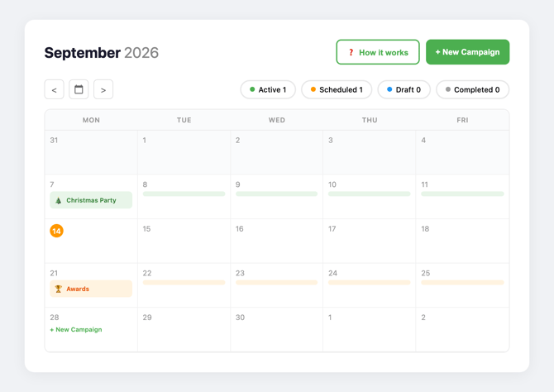Viewport: 554px width, 392px height.
Task: Select the day 16 calendar cell
Action: click(x=277, y=241)
